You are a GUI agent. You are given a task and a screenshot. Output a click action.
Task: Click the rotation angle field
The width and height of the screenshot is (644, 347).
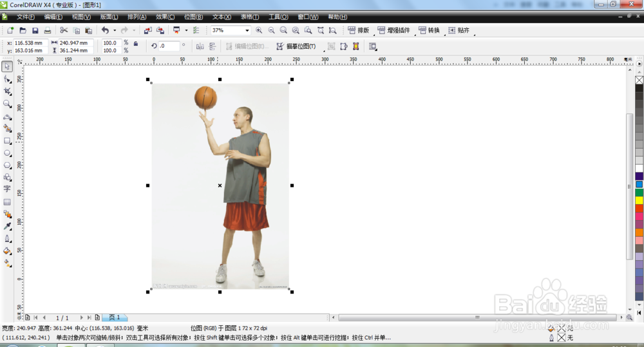(x=169, y=46)
